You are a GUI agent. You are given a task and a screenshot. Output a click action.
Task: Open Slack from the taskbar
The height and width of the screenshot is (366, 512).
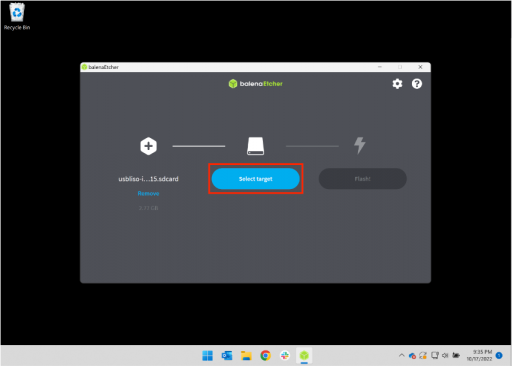[285, 356]
